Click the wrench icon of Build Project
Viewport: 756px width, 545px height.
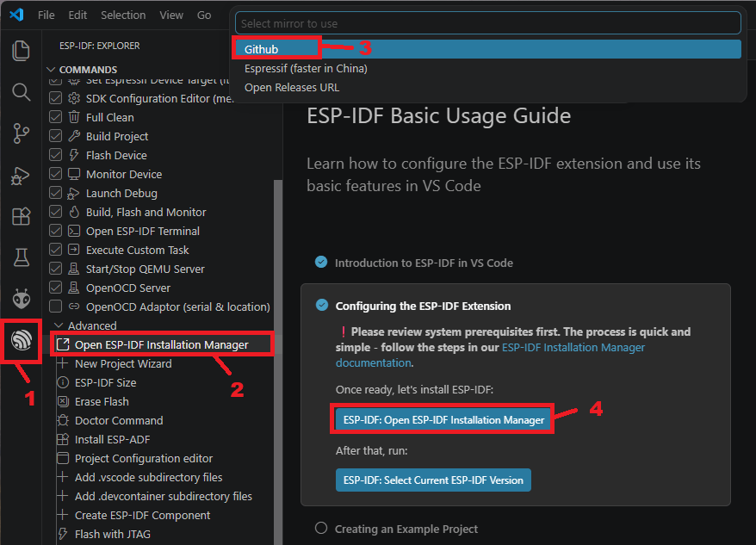[74, 136]
